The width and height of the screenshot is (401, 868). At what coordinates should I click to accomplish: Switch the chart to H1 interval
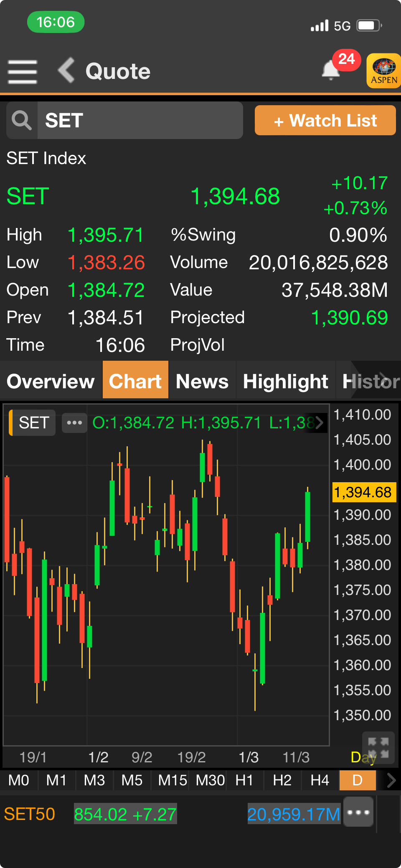pos(244,780)
